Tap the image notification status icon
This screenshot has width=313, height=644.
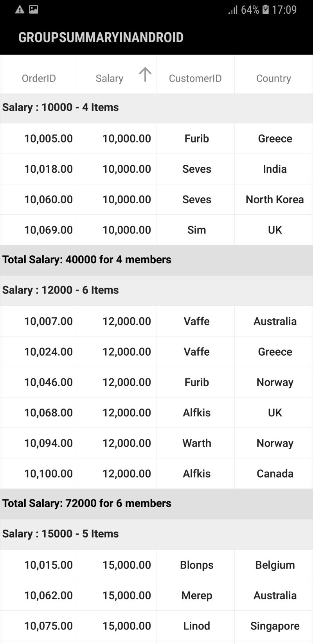pyautogui.click(x=34, y=9)
